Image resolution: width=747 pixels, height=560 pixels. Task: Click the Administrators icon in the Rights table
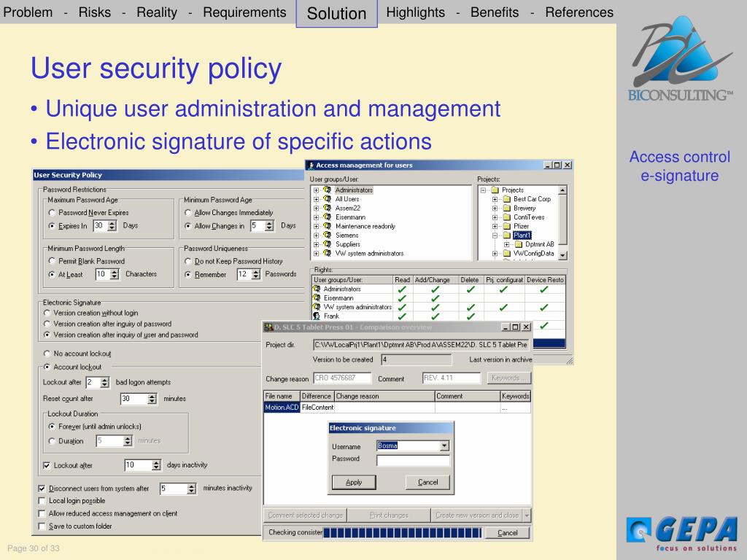[317, 289]
